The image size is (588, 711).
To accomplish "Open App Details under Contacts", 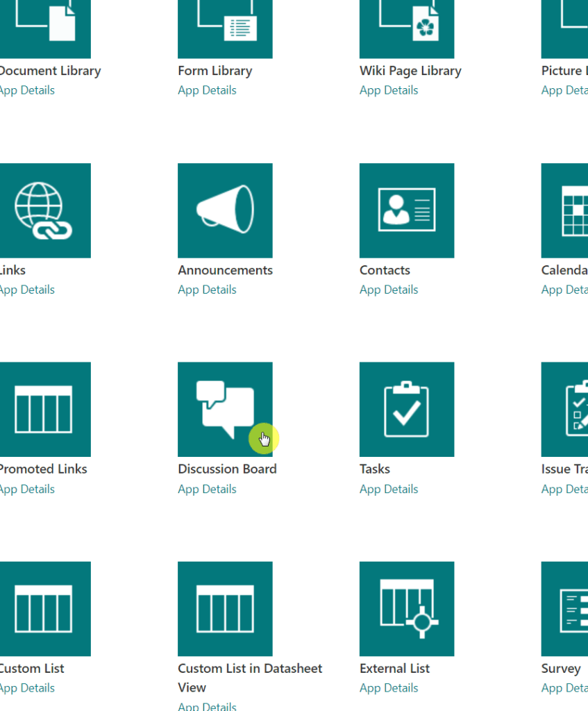I will click(389, 290).
